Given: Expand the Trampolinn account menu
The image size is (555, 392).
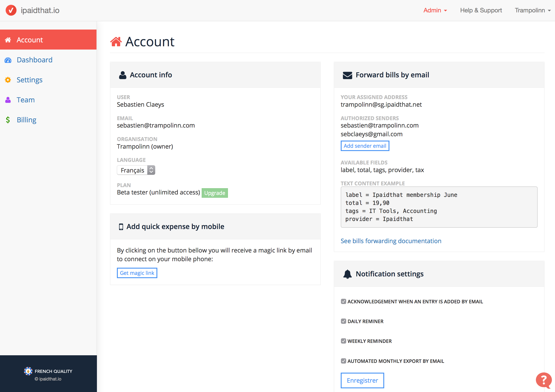Looking at the screenshot, I should tap(532, 10).
